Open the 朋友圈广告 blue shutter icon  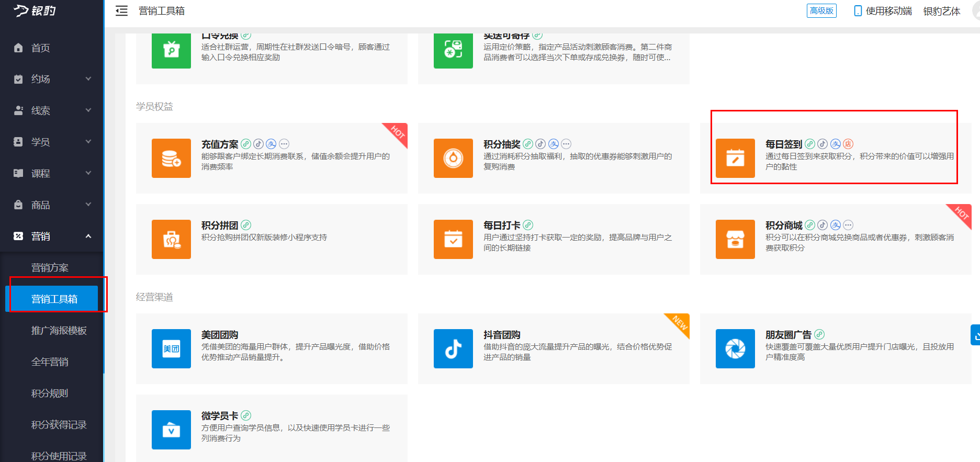coord(735,348)
